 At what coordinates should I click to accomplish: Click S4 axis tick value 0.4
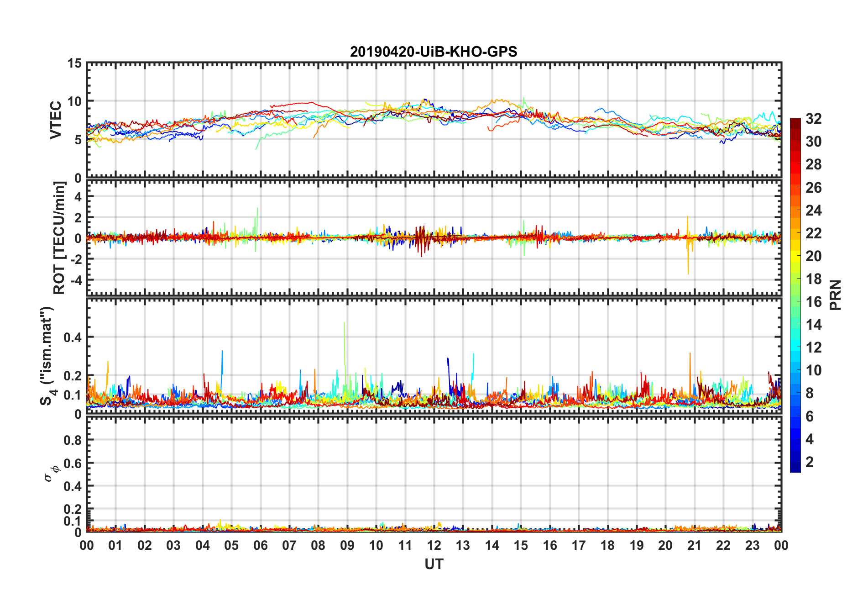click(73, 337)
